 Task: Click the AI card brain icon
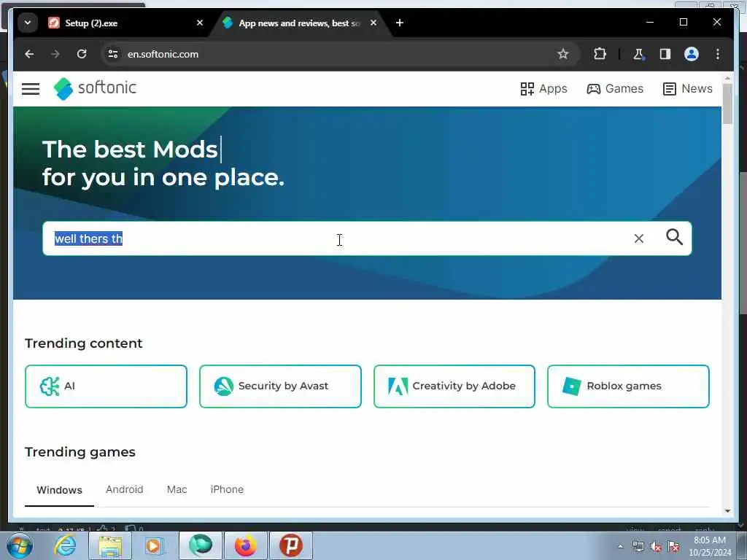pyautogui.click(x=50, y=386)
